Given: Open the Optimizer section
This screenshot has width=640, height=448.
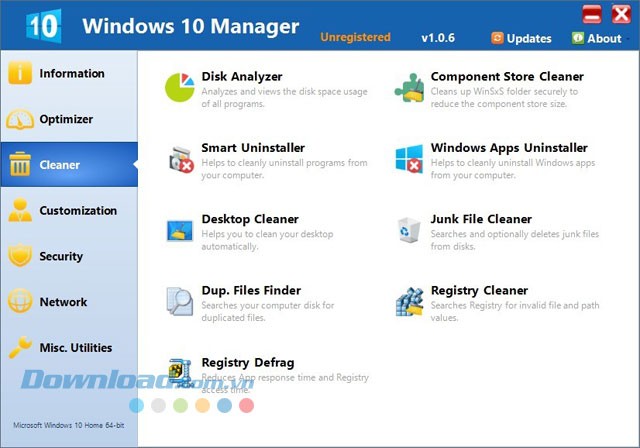Looking at the screenshot, I should coord(66,120).
